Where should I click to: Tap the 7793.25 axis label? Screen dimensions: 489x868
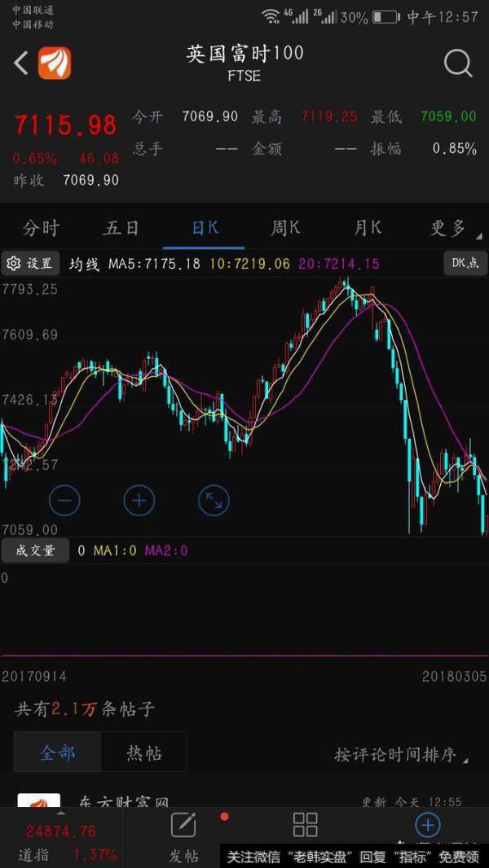[30, 289]
